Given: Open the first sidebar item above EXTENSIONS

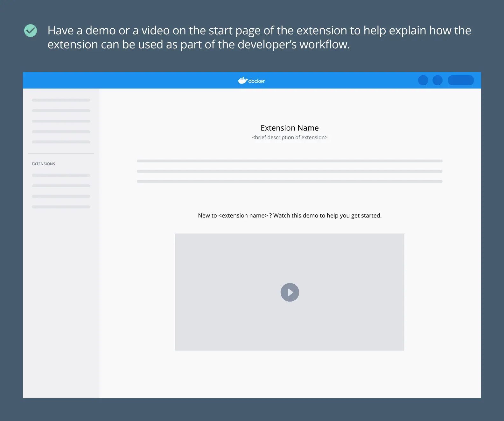Looking at the screenshot, I should pyautogui.click(x=61, y=100).
